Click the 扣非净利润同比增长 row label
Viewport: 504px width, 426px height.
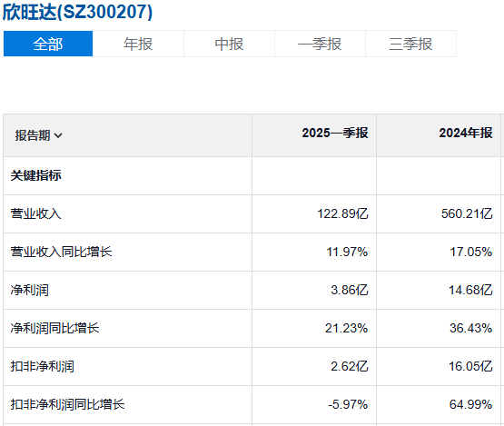click(x=67, y=404)
